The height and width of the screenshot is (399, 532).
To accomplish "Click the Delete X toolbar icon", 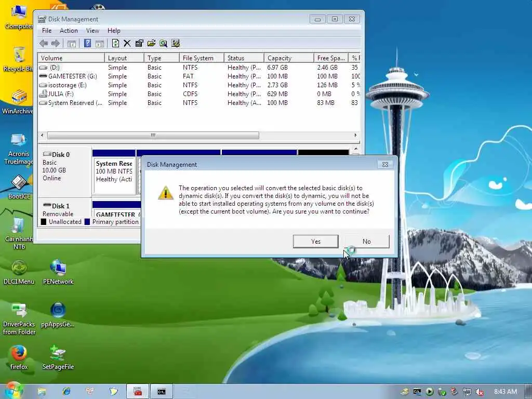I will coord(127,43).
